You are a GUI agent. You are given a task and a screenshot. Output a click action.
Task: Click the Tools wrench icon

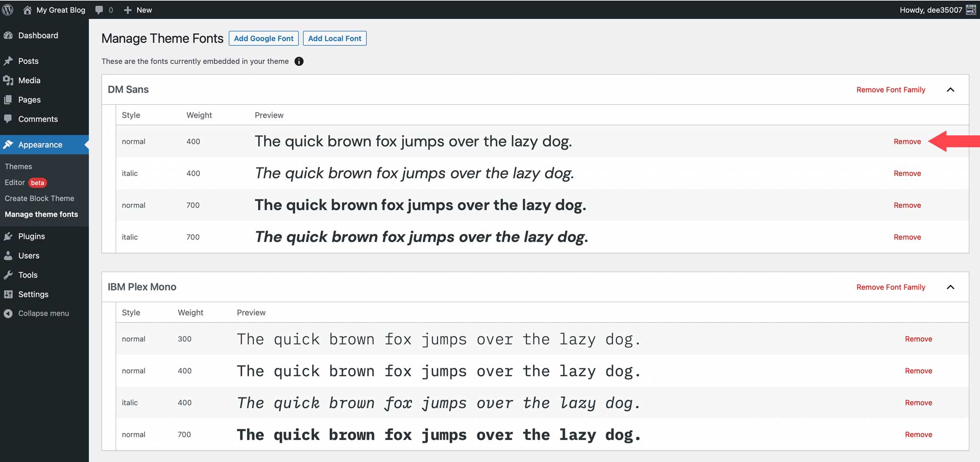tap(8, 275)
